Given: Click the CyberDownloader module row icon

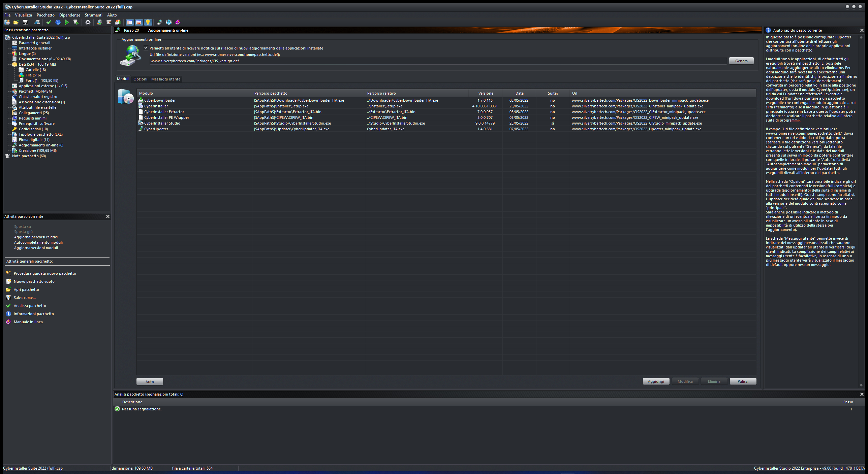Looking at the screenshot, I should pos(141,100).
